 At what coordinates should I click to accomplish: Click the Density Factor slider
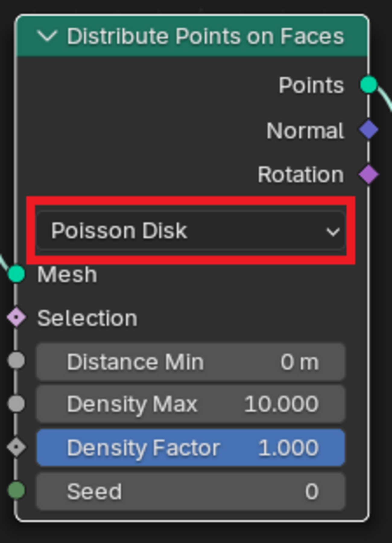191,448
